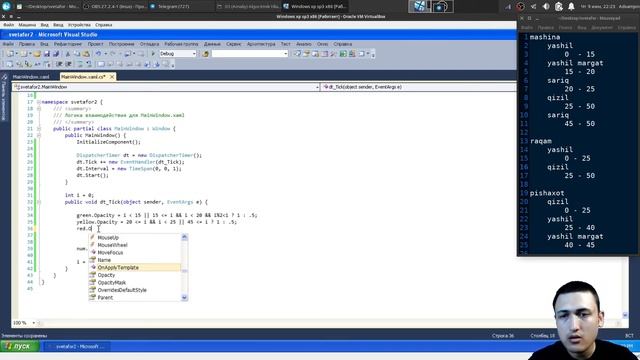Open Properties Window toolbar icon

pyautogui.click(x=306, y=54)
